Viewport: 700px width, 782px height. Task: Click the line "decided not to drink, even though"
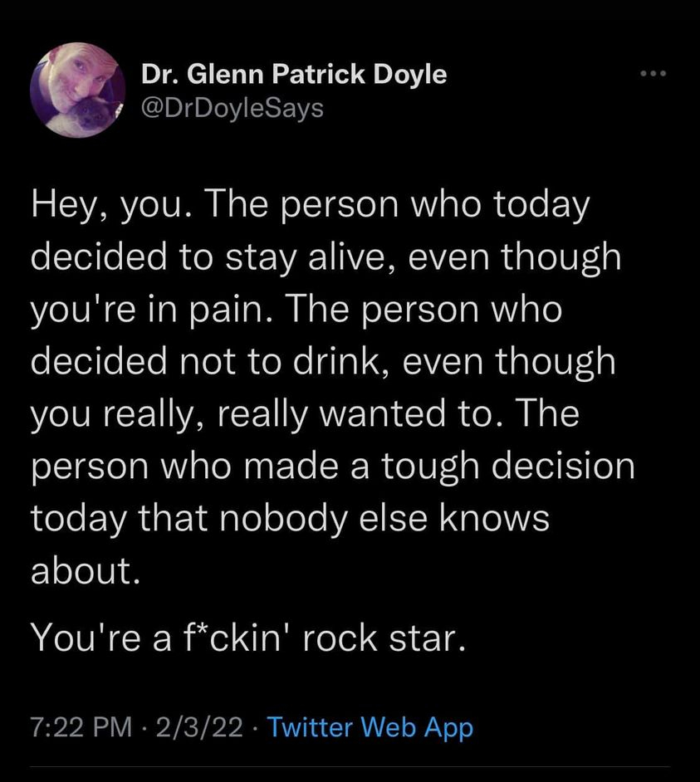[323, 361]
